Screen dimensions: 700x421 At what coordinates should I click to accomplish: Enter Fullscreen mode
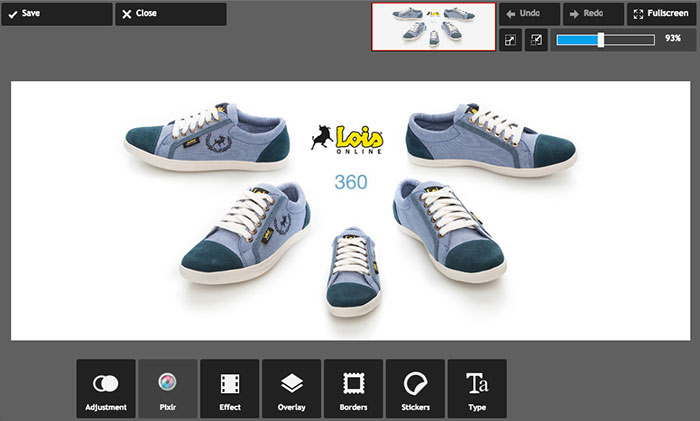coord(662,14)
